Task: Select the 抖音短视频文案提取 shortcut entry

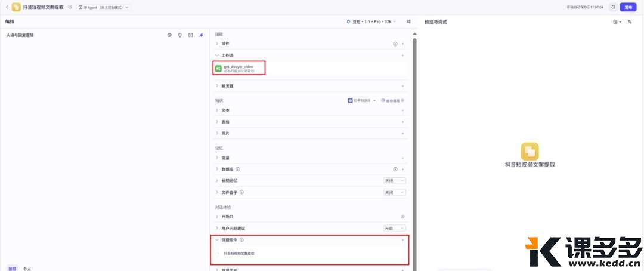Action: (x=239, y=253)
